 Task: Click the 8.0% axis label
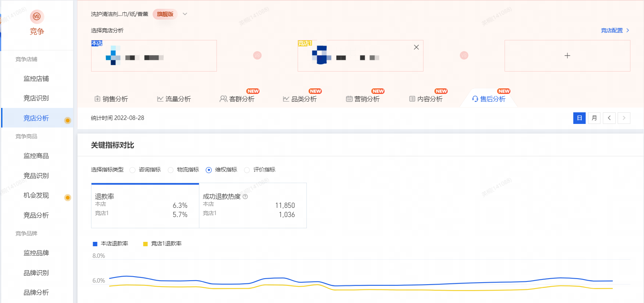point(99,256)
